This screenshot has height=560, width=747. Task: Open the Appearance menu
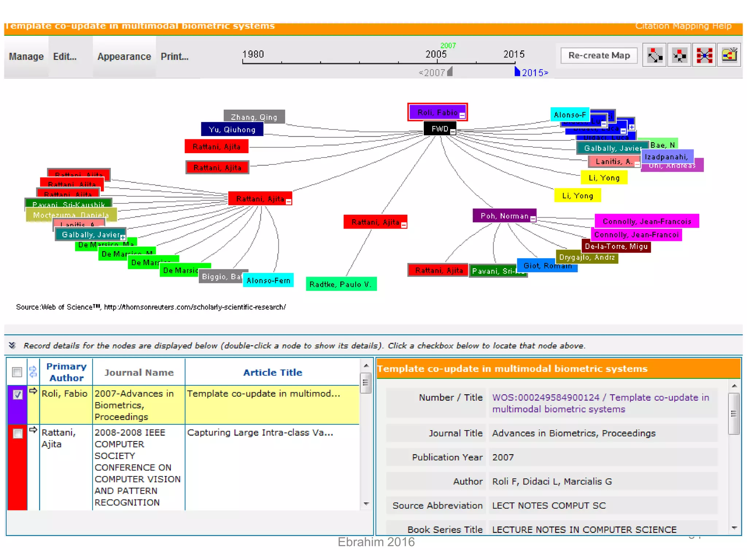click(x=124, y=57)
